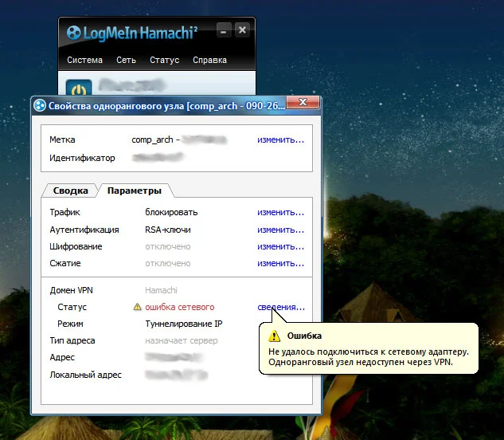504x440 pixels.
Task: Click изменить link for Трафик
Action: pos(280,213)
